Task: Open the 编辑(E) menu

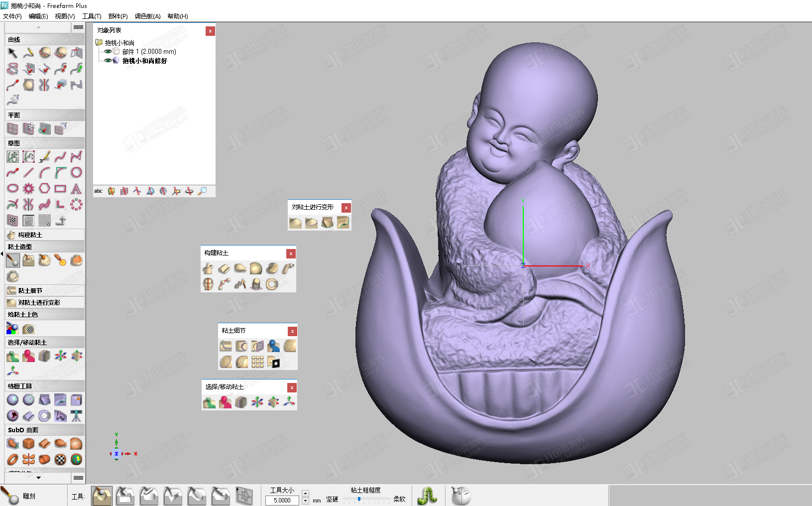Action: (x=38, y=16)
